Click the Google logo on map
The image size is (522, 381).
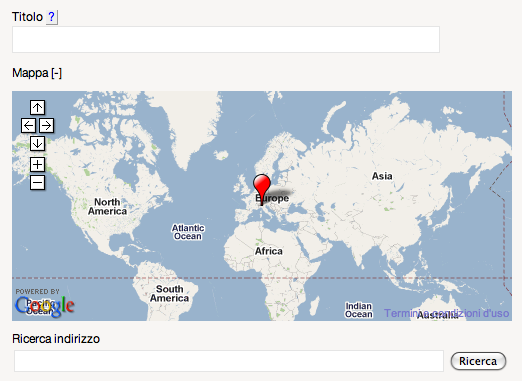44,306
